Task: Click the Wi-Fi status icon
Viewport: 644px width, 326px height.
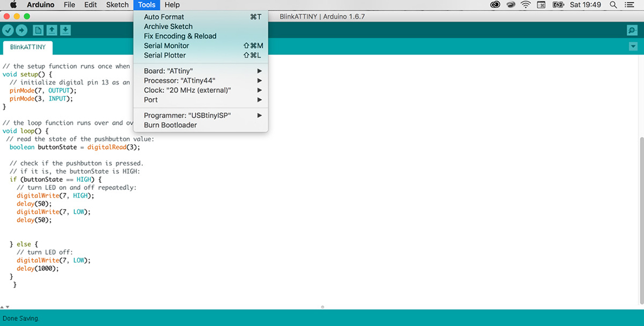Action: click(x=526, y=5)
